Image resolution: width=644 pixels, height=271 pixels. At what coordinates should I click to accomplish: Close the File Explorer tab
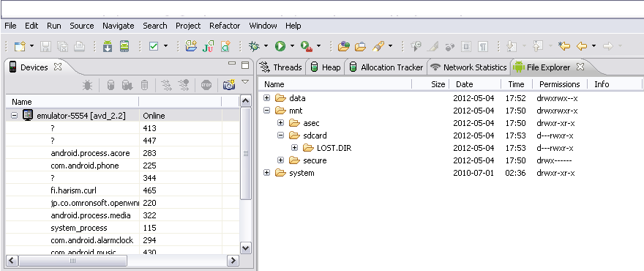580,67
